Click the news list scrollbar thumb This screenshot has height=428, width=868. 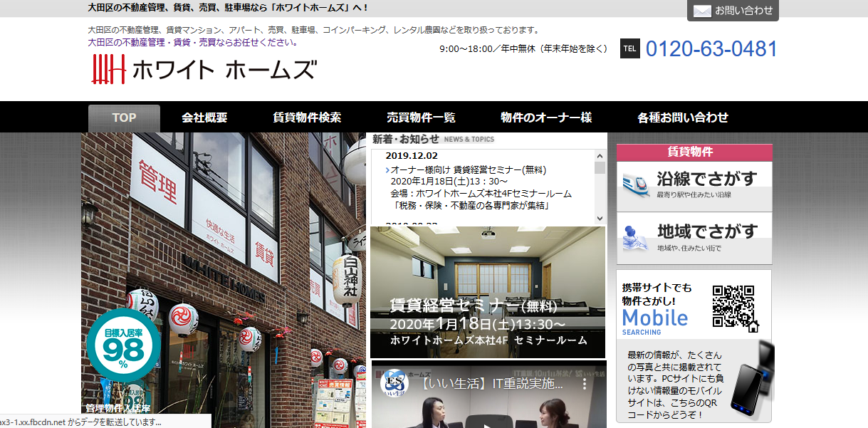coord(600,168)
